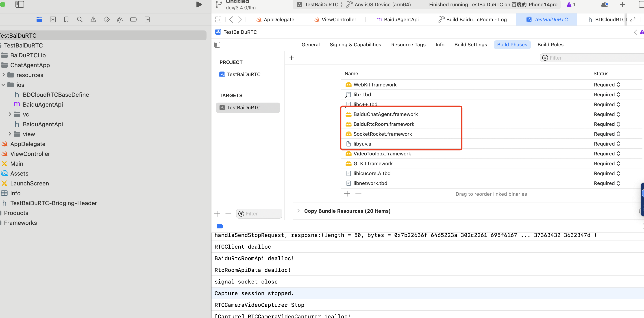Open the LaunchScreen storyboard

(x=25, y=183)
